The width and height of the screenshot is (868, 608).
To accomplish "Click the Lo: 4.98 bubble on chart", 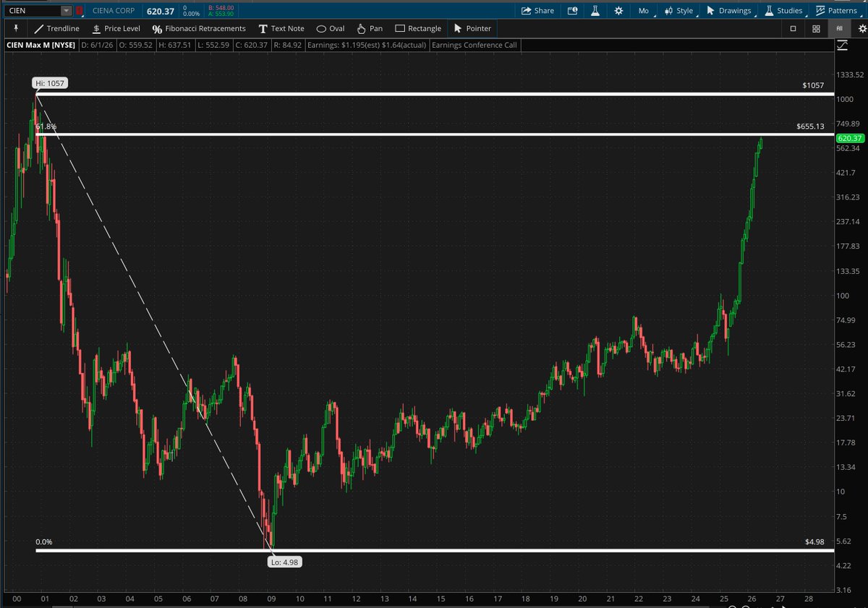I will tap(284, 561).
